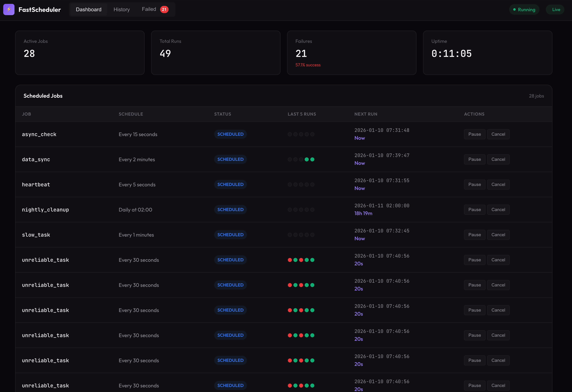
Task: Select the Active Jobs card
Action: (x=80, y=53)
